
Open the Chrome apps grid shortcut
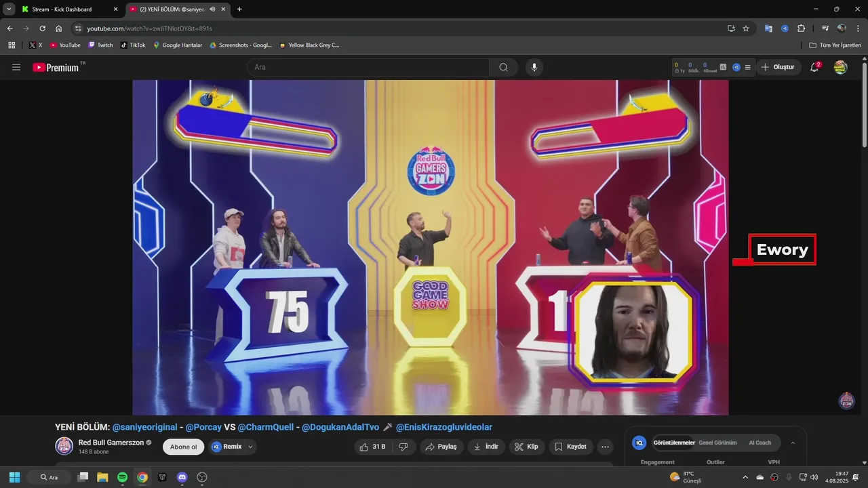tap(12, 45)
